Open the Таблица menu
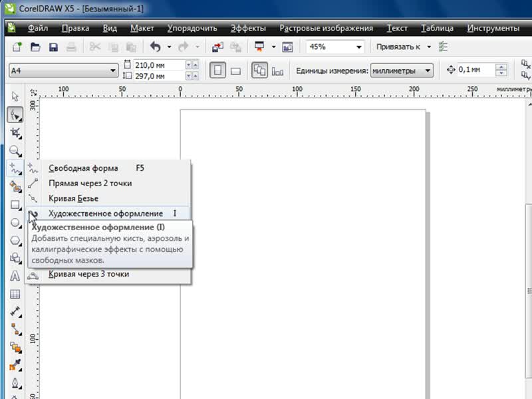 (x=437, y=28)
